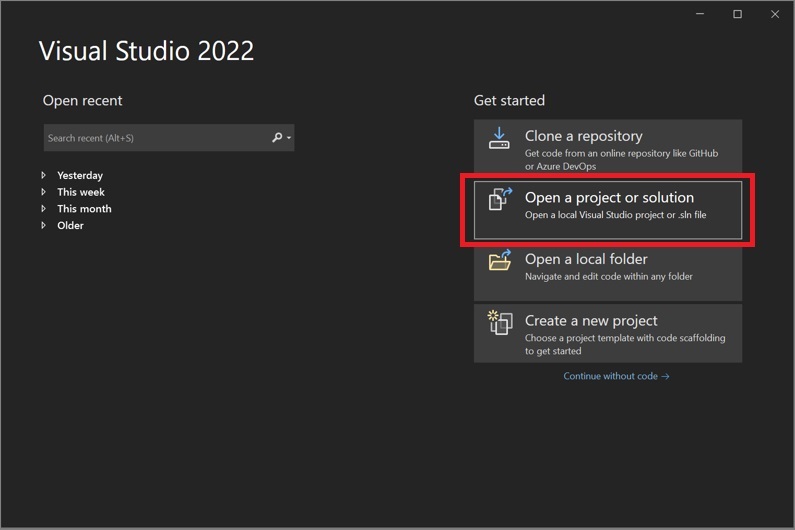Expand the This month group
Screen dimensions: 795x530
(x=44, y=208)
